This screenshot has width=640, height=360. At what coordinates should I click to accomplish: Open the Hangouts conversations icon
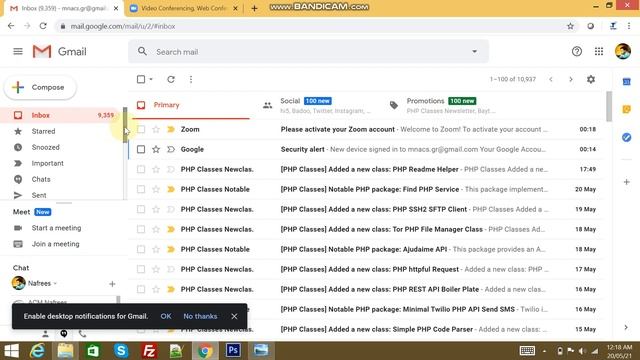(64, 333)
